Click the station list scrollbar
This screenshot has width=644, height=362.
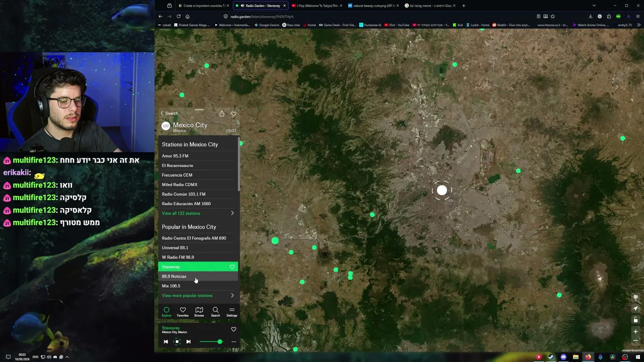click(239, 163)
